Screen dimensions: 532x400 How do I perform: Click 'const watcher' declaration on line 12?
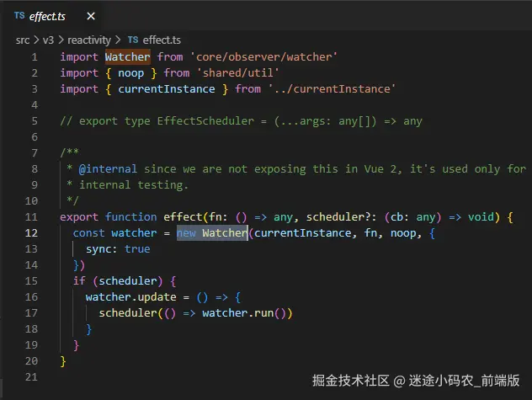coord(114,233)
